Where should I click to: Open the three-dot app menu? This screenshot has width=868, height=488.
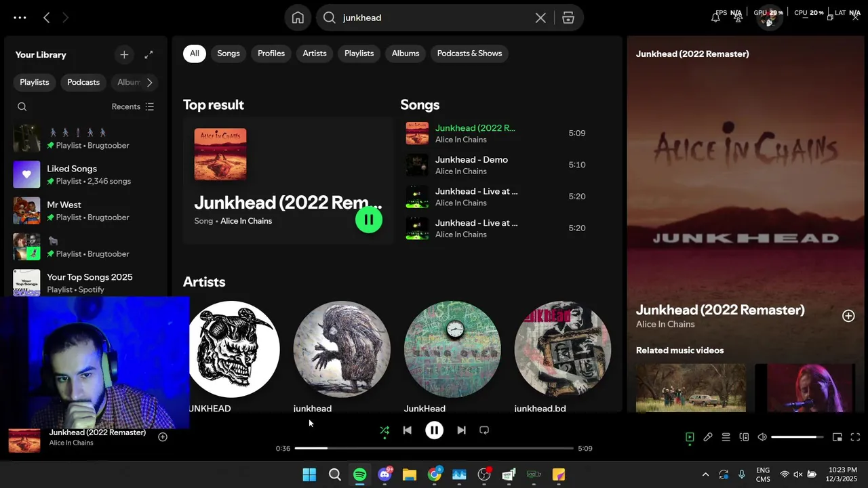click(x=20, y=18)
